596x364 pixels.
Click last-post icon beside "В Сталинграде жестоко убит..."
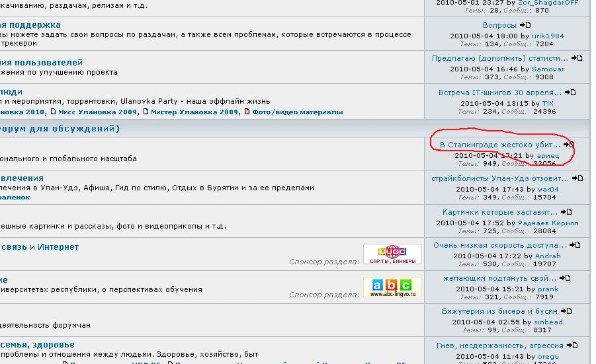tap(569, 145)
